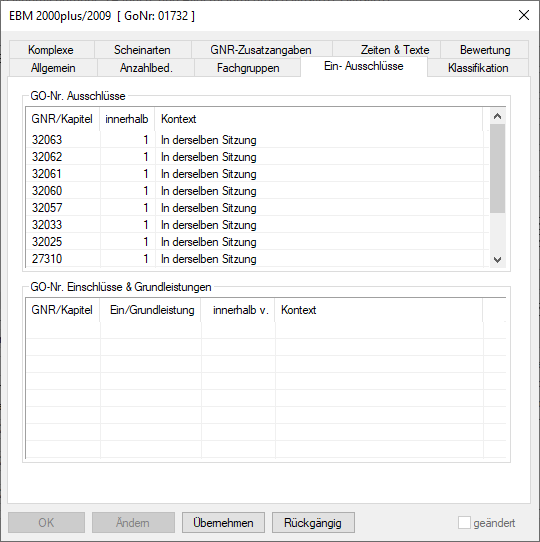Select exclusion row 32062

pos(258,157)
